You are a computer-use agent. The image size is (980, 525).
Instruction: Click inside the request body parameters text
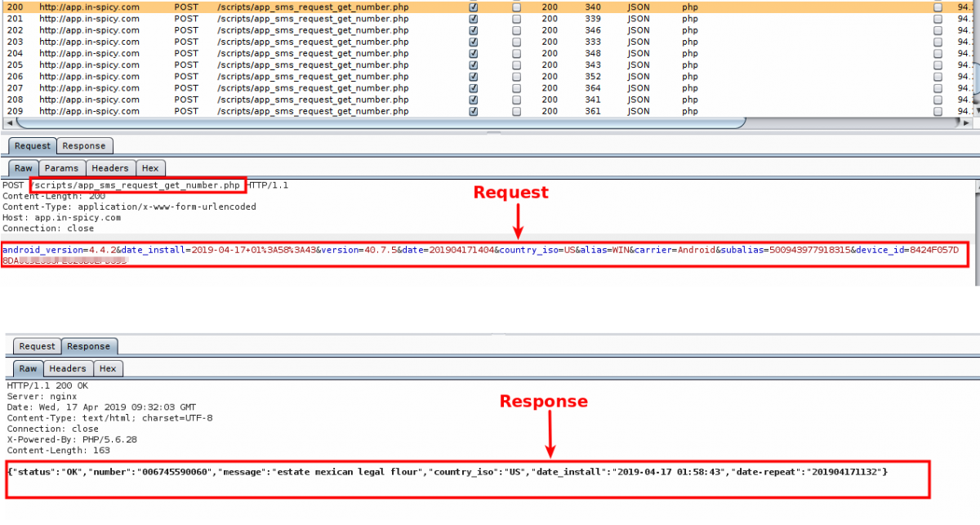pos(408,250)
